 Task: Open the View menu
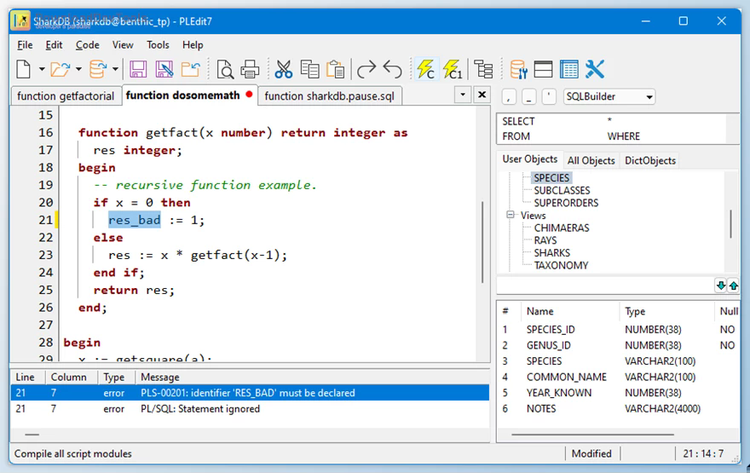pos(123,45)
